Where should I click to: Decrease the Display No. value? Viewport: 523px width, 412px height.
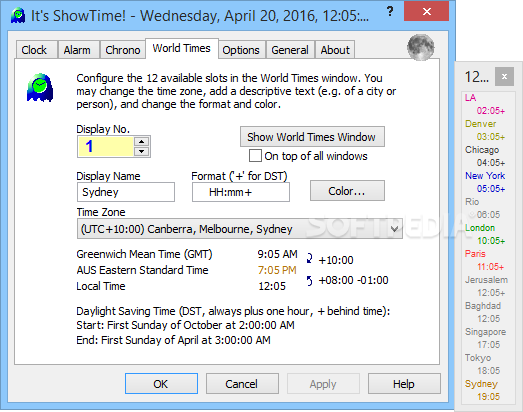pyautogui.click(x=142, y=151)
